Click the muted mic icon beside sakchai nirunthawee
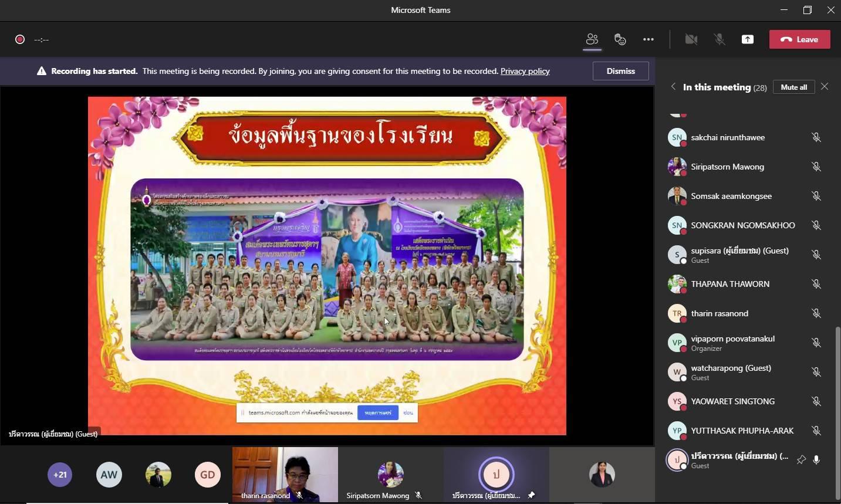 pyautogui.click(x=816, y=137)
